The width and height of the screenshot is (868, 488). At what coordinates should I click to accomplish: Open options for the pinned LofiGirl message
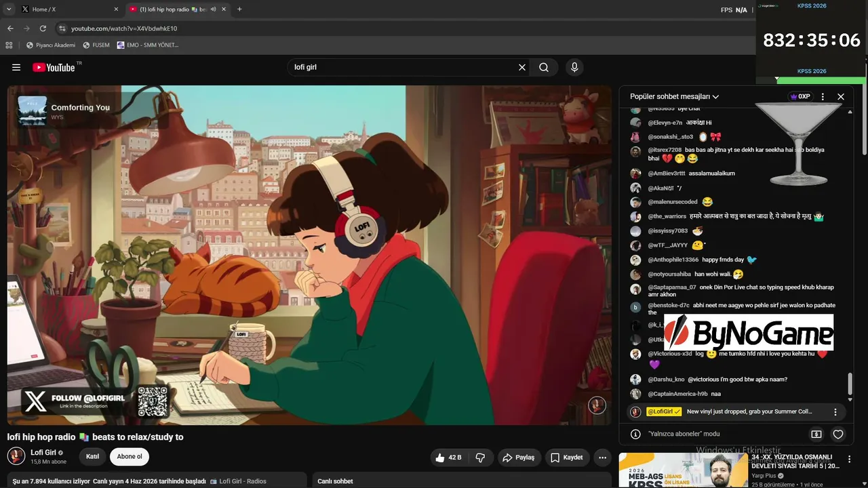835,412
